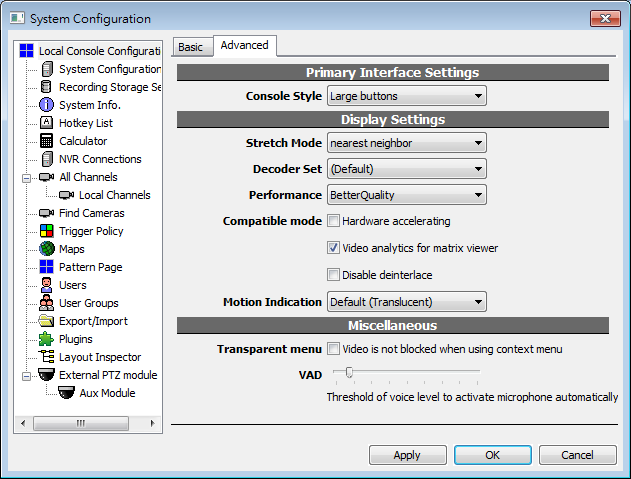631x479 pixels.
Task: Select NVR Connections label in tree
Action: tap(100, 159)
